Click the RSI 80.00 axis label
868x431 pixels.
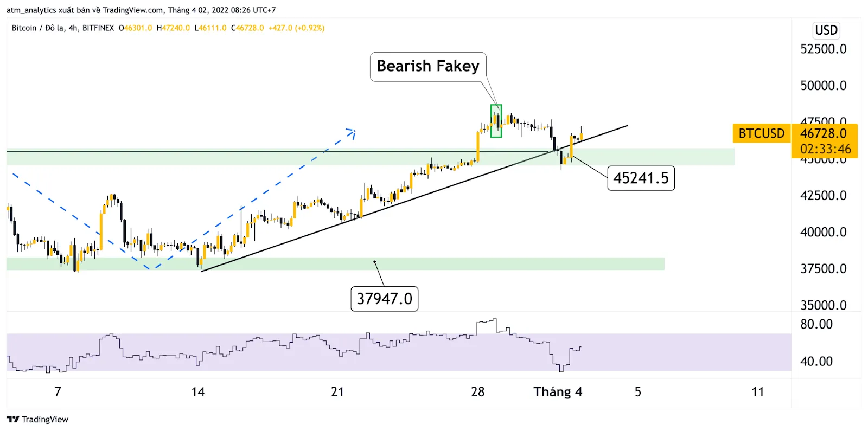pos(816,324)
